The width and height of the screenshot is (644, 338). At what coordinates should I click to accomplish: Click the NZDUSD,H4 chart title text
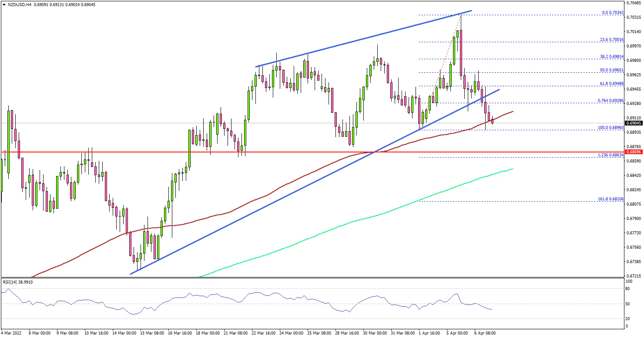17,4
